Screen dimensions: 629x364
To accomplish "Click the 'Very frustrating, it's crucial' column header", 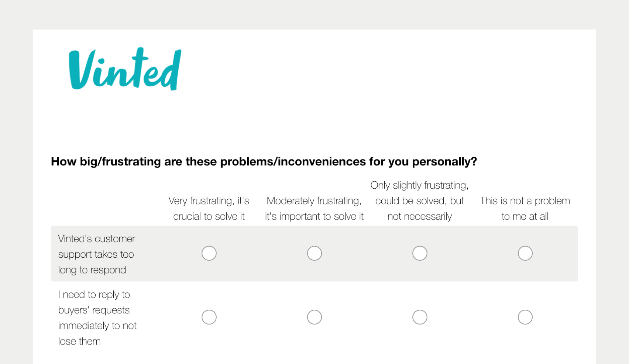I will (209, 209).
